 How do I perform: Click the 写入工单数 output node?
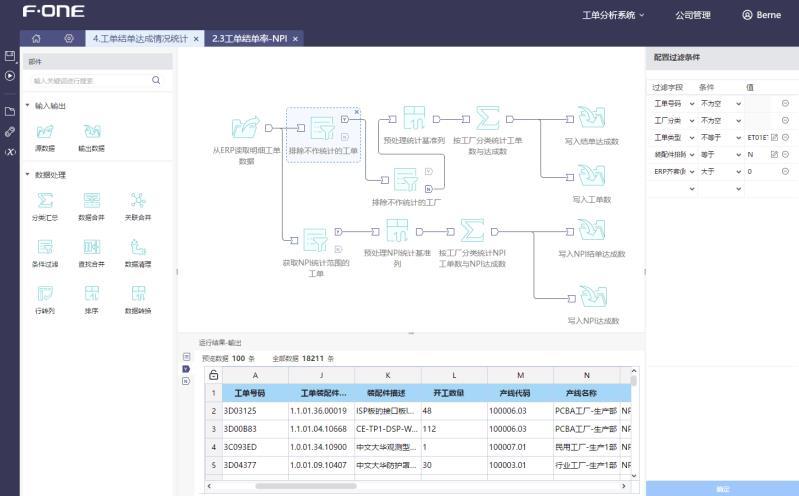(592, 175)
